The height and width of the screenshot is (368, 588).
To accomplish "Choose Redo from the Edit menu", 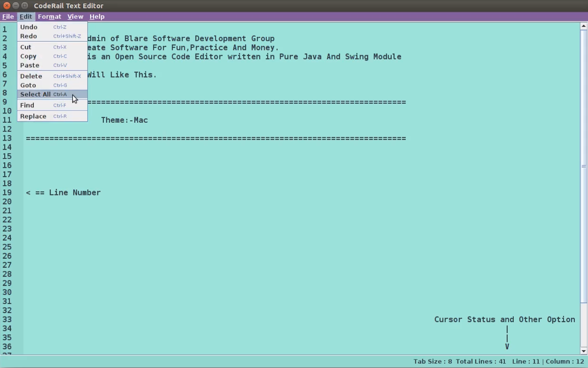I will 52,36.
